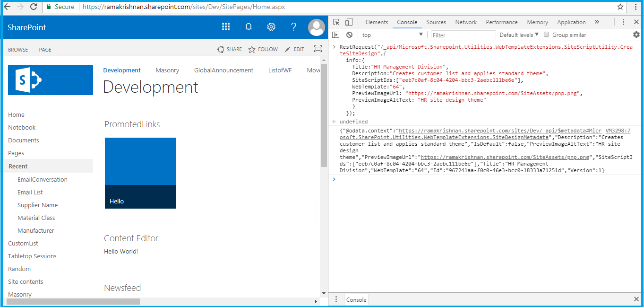Open the notifications bell
The image size is (644, 307).
click(249, 27)
